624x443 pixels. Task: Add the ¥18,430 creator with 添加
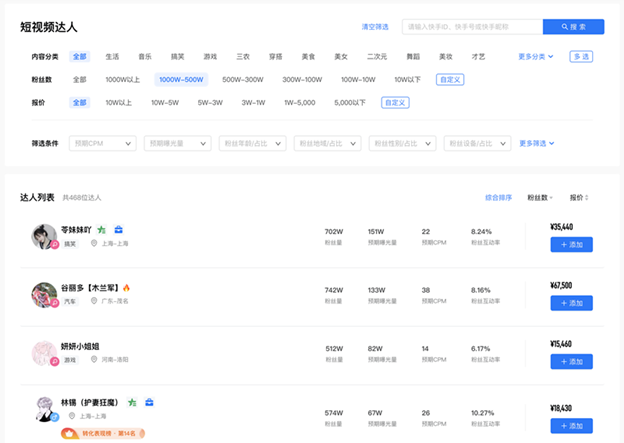click(x=571, y=426)
